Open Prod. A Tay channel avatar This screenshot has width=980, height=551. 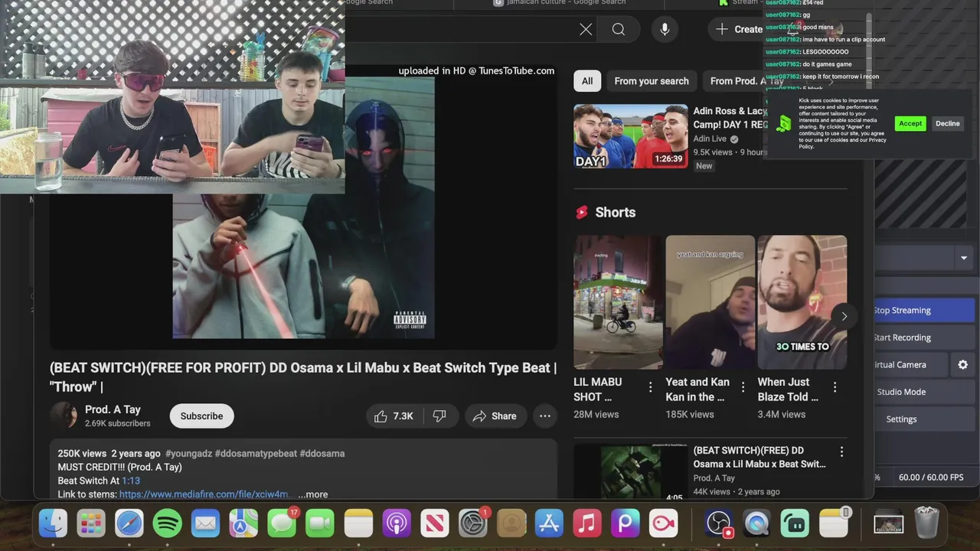click(64, 416)
